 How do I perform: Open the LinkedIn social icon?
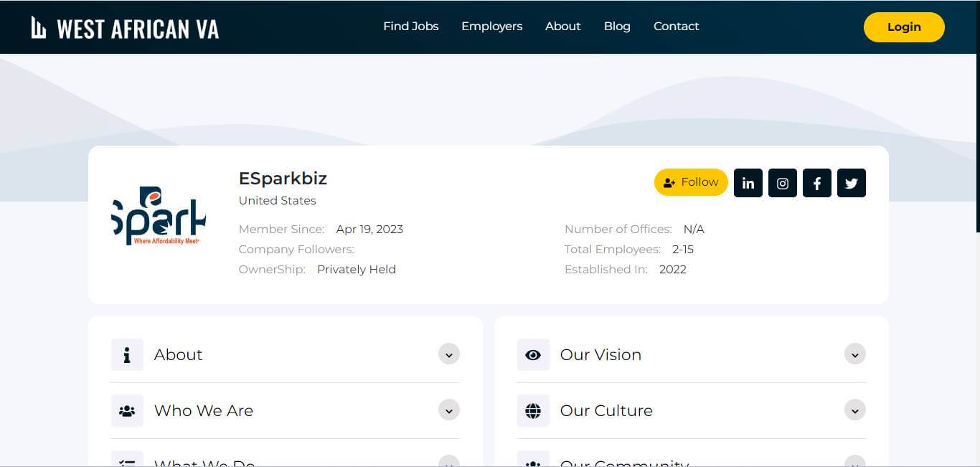(748, 183)
